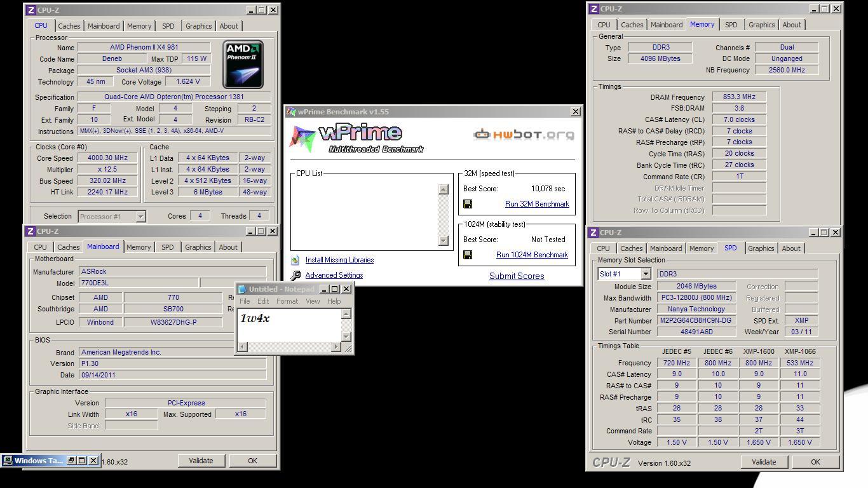
Task: Click the Install Missing Libraries icon
Action: click(x=295, y=261)
